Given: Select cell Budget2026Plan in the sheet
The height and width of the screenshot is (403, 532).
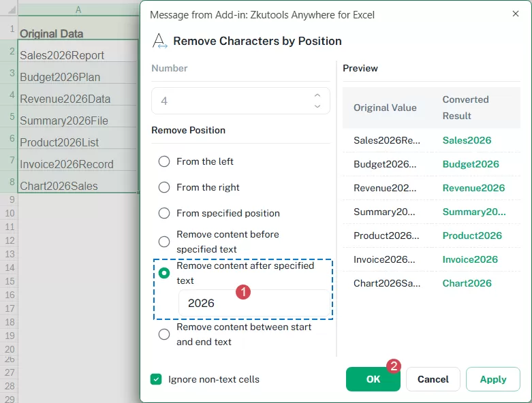Looking at the screenshot, I should pos(78,73).
